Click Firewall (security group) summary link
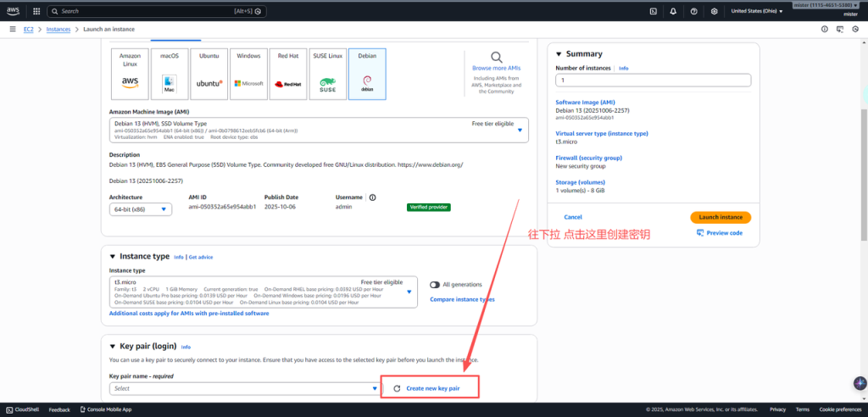 588,158
